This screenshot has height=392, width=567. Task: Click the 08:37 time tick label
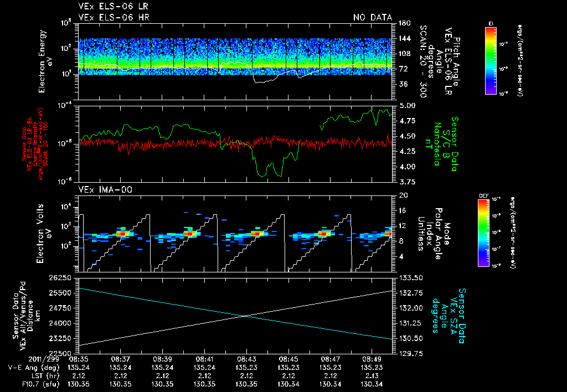point(120,359)
